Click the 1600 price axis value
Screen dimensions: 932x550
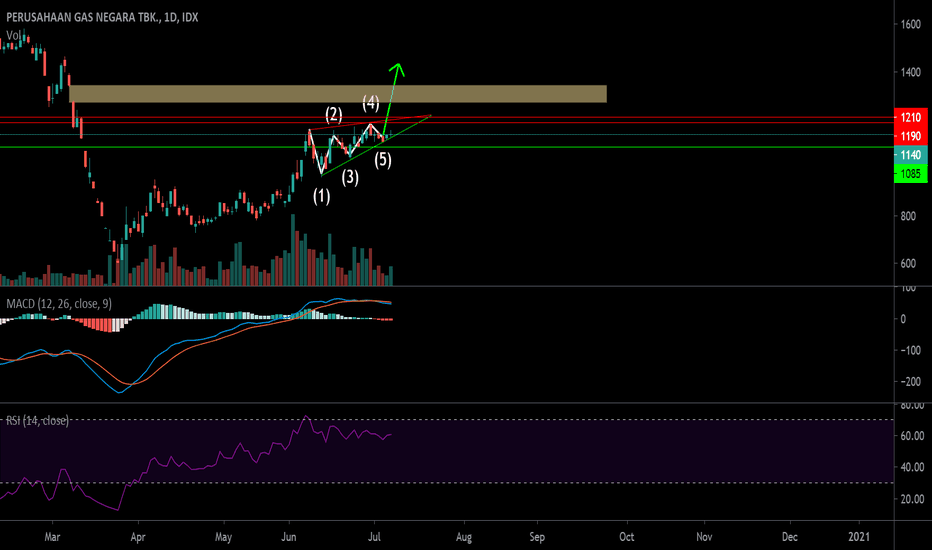(x=911, y=24)
